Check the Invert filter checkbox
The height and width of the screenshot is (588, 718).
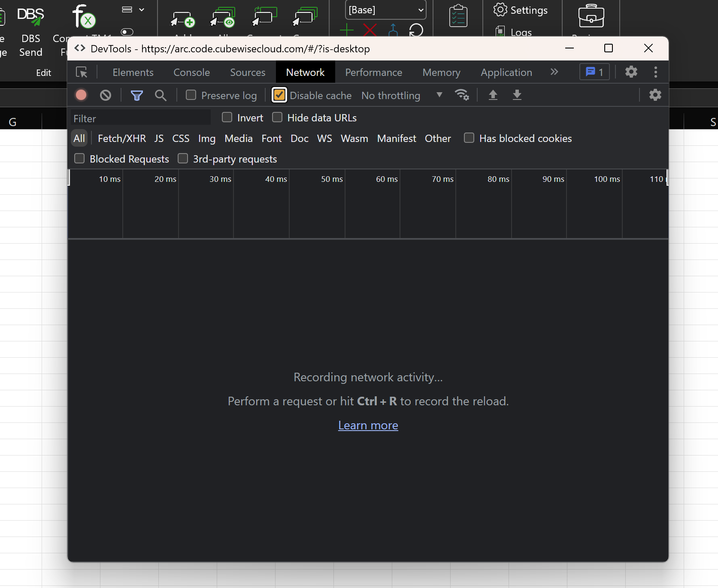point(227,117)
